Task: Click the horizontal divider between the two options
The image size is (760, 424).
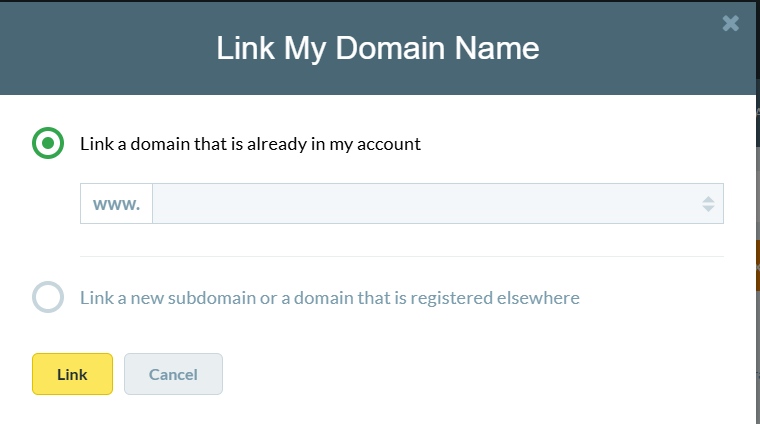Action: [x=401, y=256]
